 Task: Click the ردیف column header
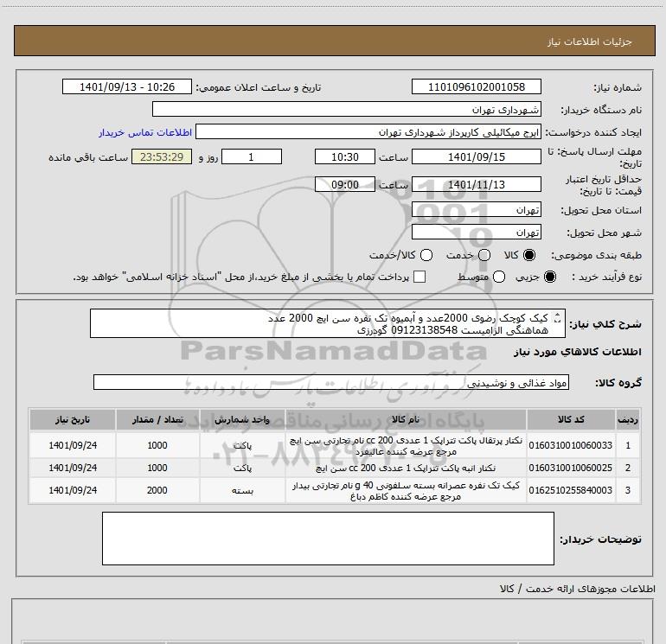628,420
